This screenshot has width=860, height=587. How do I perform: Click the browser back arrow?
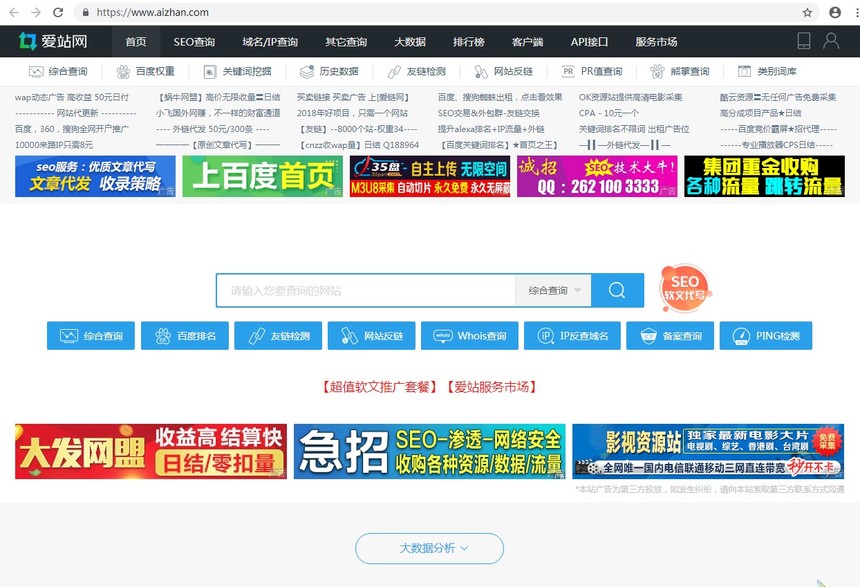14,12
